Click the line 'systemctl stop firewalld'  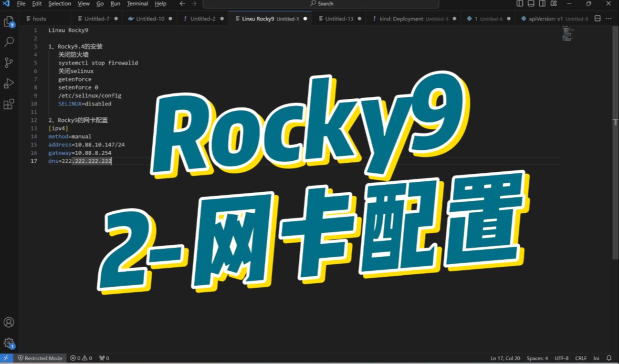tap(98, 63)
